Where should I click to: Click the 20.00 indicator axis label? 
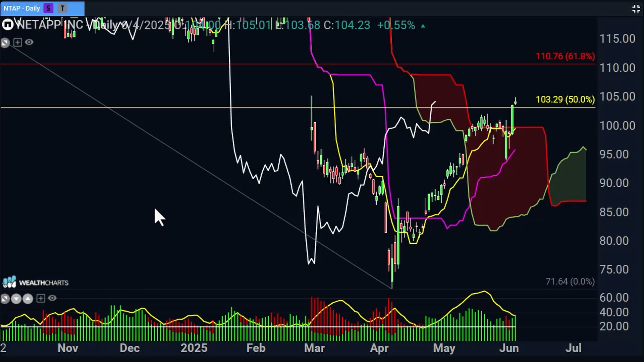click(614, 326)
